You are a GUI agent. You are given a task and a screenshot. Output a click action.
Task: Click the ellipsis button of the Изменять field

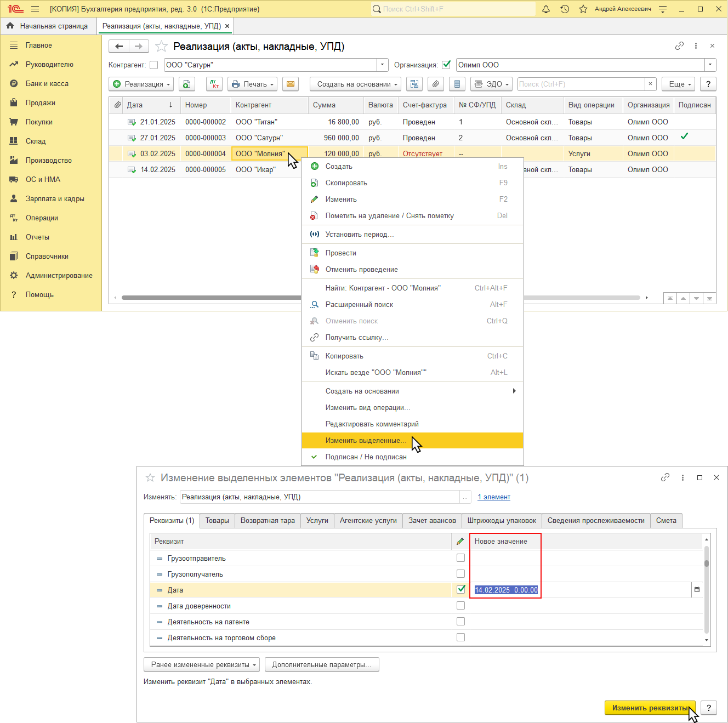coord(465,497)
